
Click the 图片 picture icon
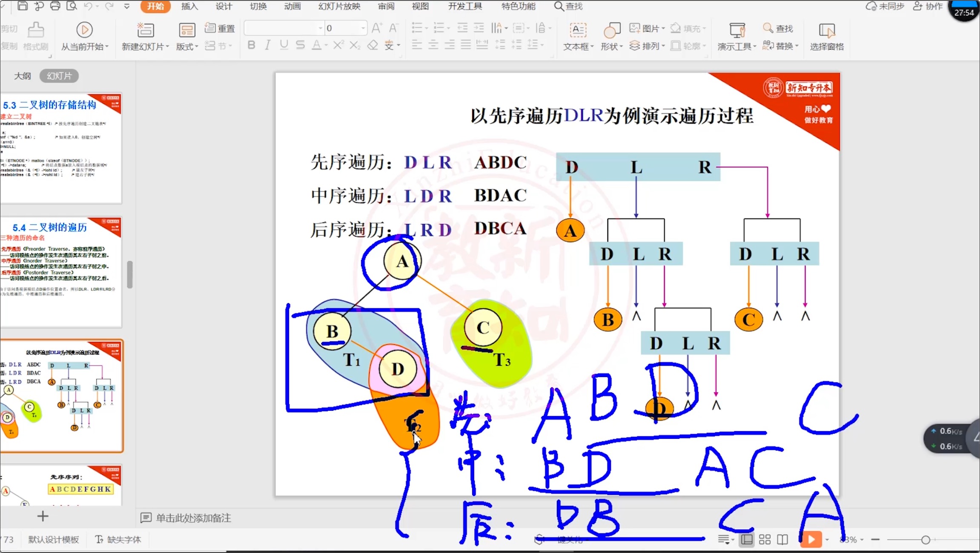pos(635,28)
